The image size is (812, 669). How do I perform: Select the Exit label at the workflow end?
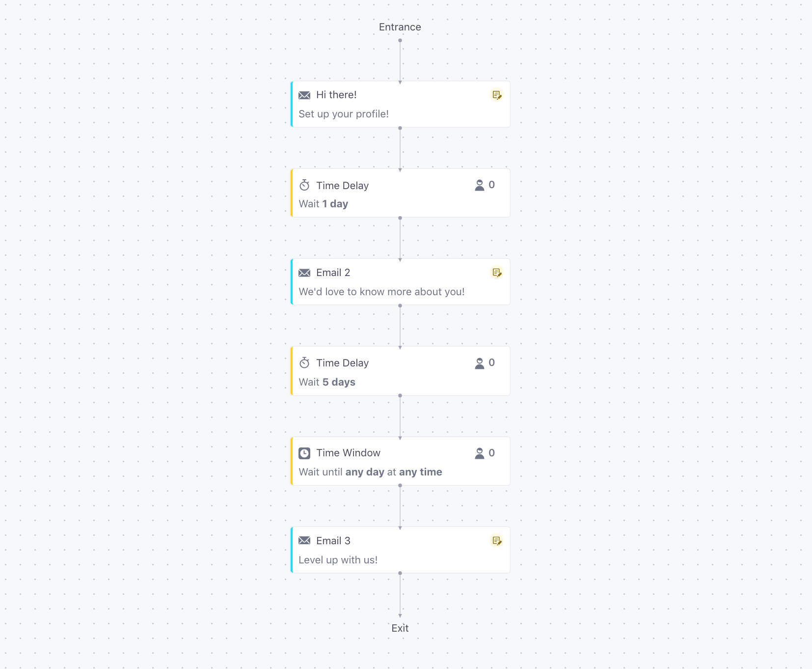(400, 628)
